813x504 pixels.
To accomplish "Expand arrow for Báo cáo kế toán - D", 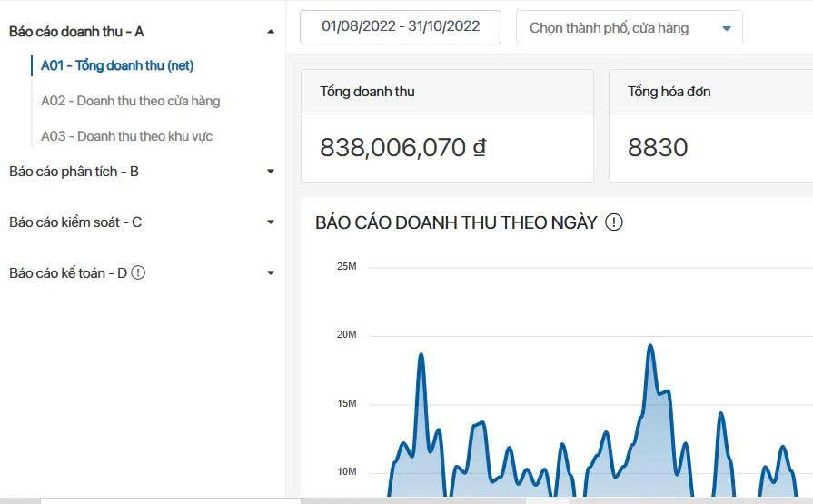I will [x=270, y=273].
